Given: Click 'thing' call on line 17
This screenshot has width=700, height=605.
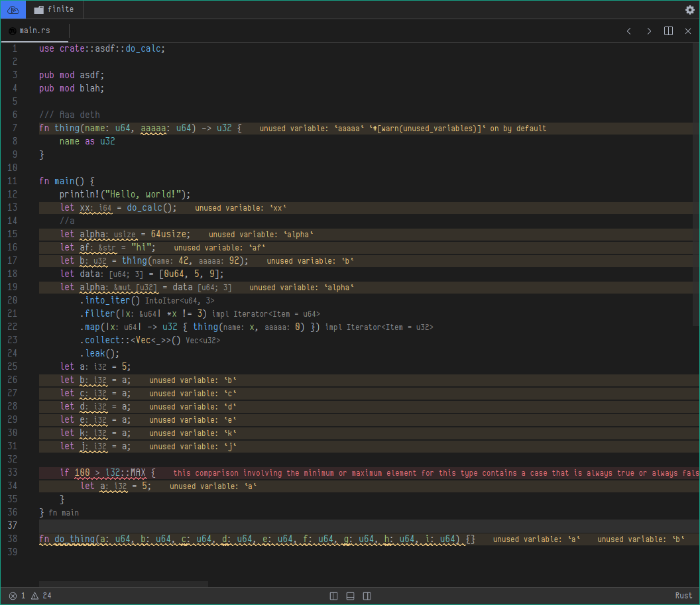Looking at the screenshot, I should (x=135, y=260).
